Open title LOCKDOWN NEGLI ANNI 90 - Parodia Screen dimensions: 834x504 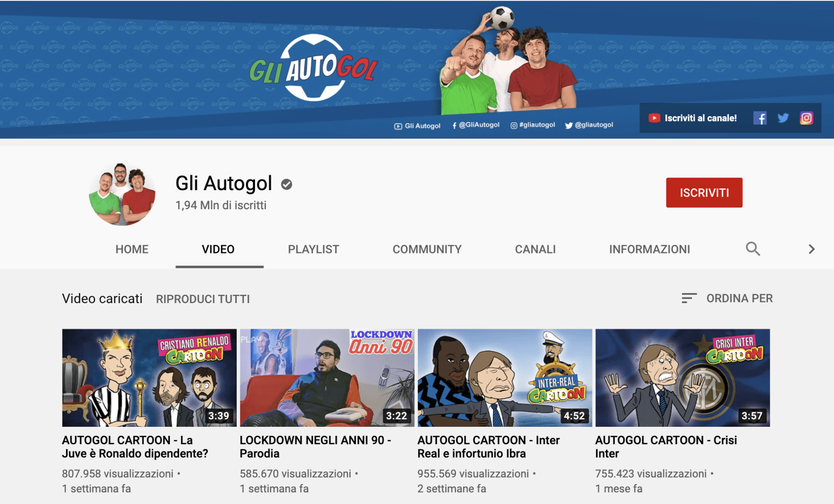315,447
